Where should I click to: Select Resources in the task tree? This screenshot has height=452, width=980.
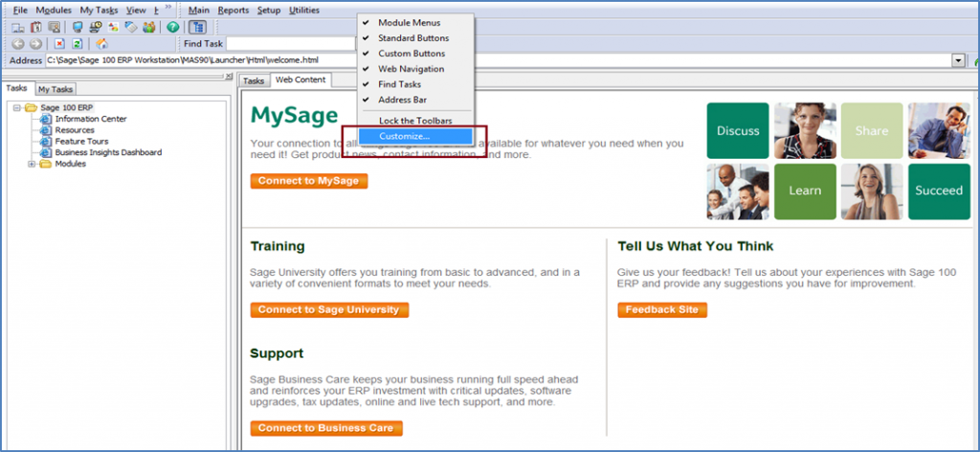[x=75, y=130]
